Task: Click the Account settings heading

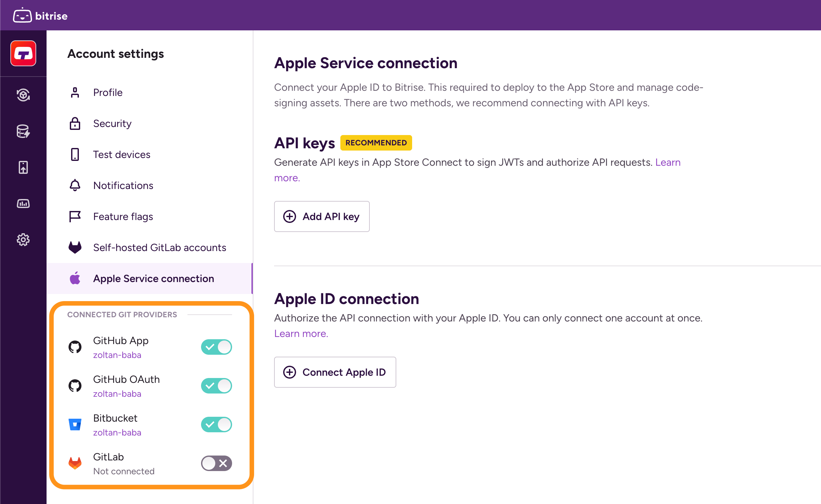Action: coord(115,54)
